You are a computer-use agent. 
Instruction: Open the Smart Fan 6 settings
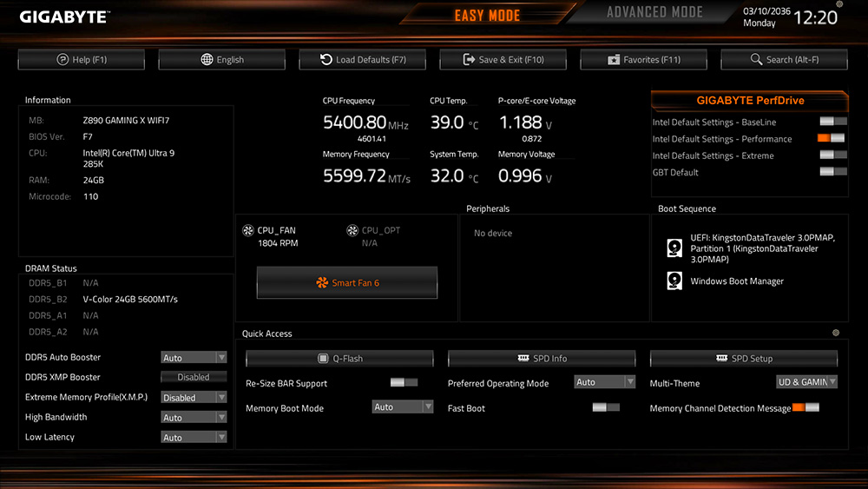click(347, 283)
